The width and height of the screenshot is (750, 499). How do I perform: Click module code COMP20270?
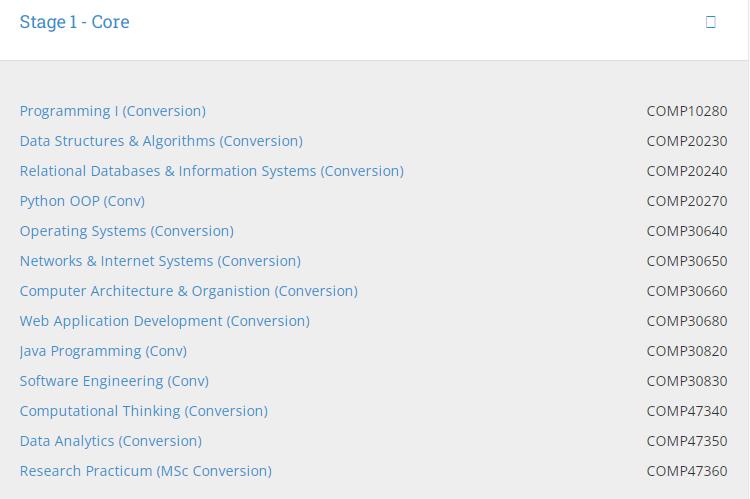(x=687, y=201)
